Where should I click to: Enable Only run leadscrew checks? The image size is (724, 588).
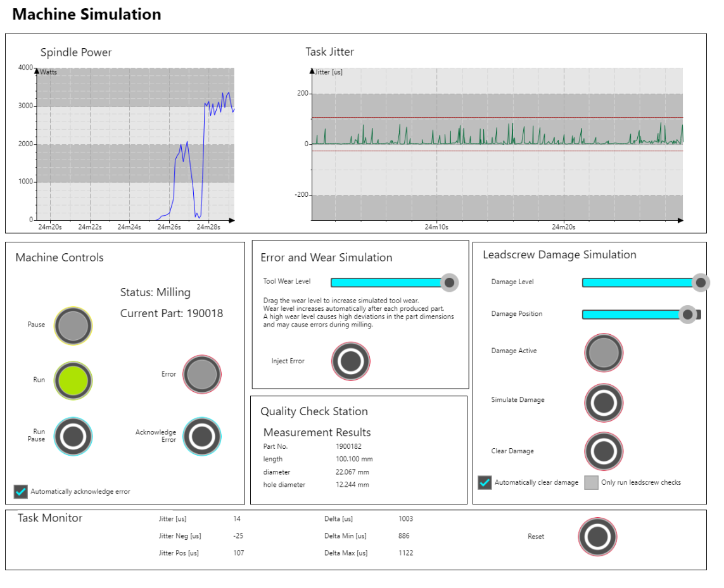(x=591, y=482)
